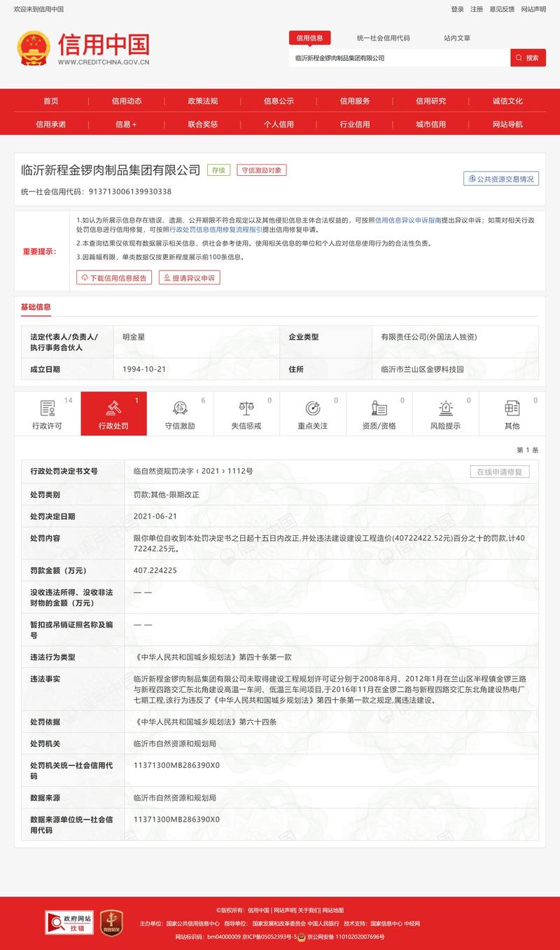Click the 登录 link at the top
The width and height of the screenshot is (560, 950).
click(x=457, y=9)
